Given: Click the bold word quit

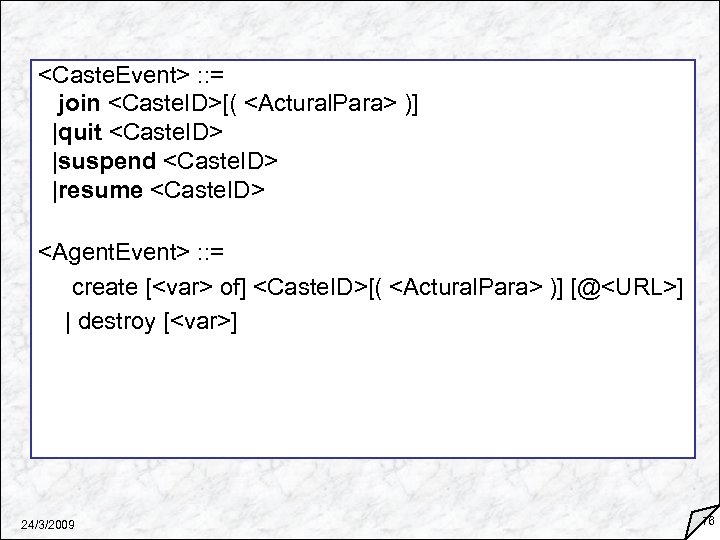Looking at the screenshot, I should click(x=78, y=131).
